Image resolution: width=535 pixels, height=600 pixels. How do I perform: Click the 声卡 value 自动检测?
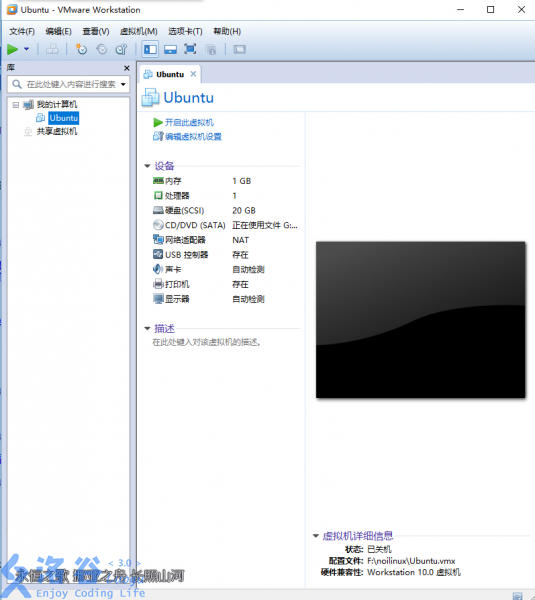click(248, 270)
